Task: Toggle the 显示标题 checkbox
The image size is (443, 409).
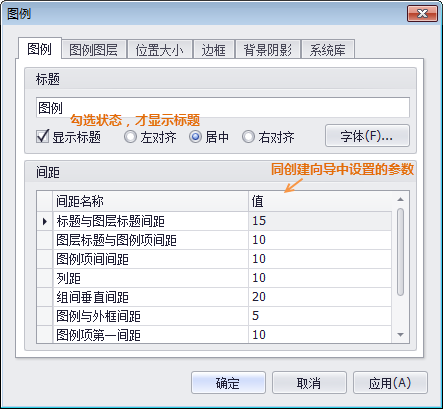Action: click(x=42, y=137)
